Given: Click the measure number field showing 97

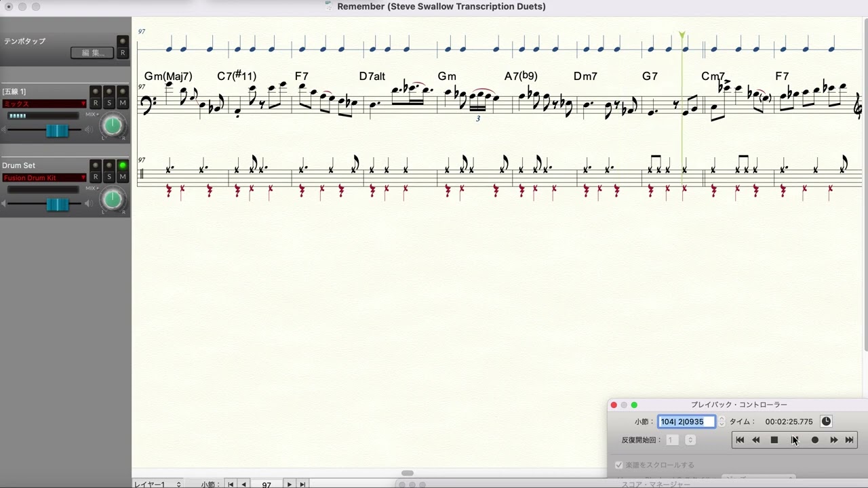Looking at the screenshot, I should (267, 484).
